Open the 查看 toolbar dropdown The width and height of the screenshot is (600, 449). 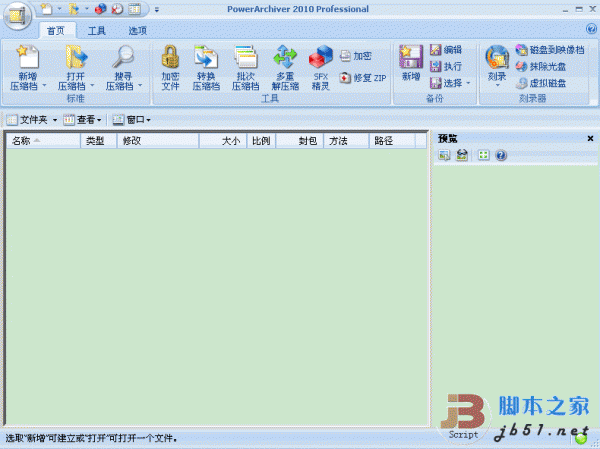(83, 120)
